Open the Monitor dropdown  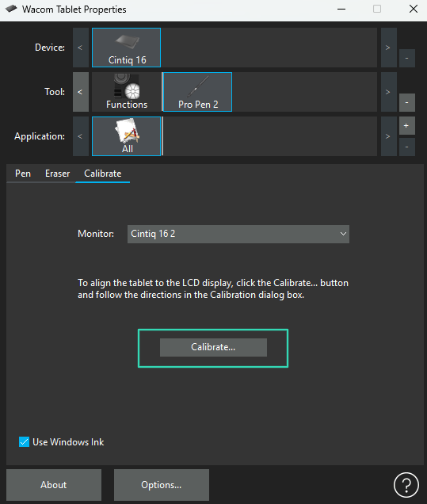[x=238, y=234]
